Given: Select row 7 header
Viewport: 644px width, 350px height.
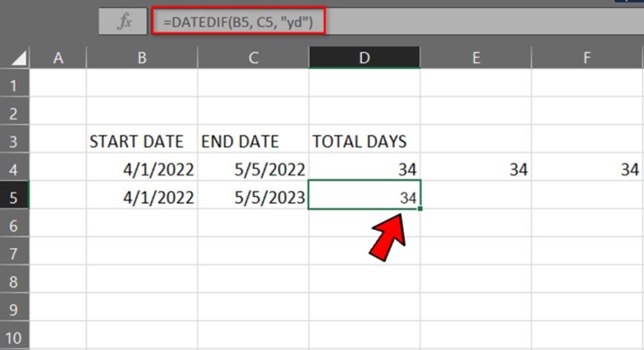Looking at the screenshot, I should (14, 253).
